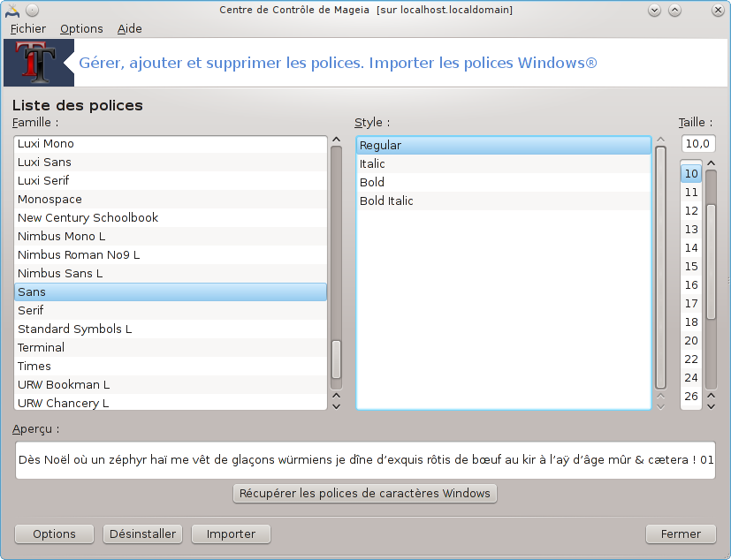Click Famille list scrollbar thumb
This screenshot has height=560, width=731.
click(336, 359)
